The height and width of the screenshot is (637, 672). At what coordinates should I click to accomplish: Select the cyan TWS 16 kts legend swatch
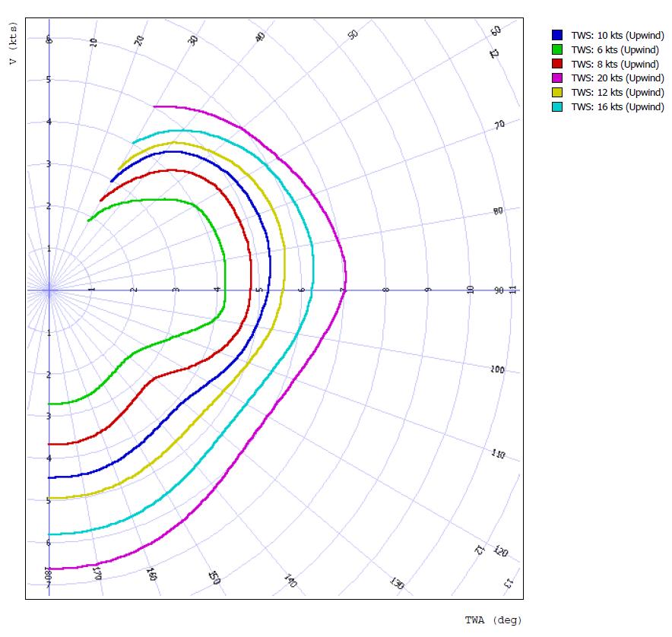coord(557,106)
